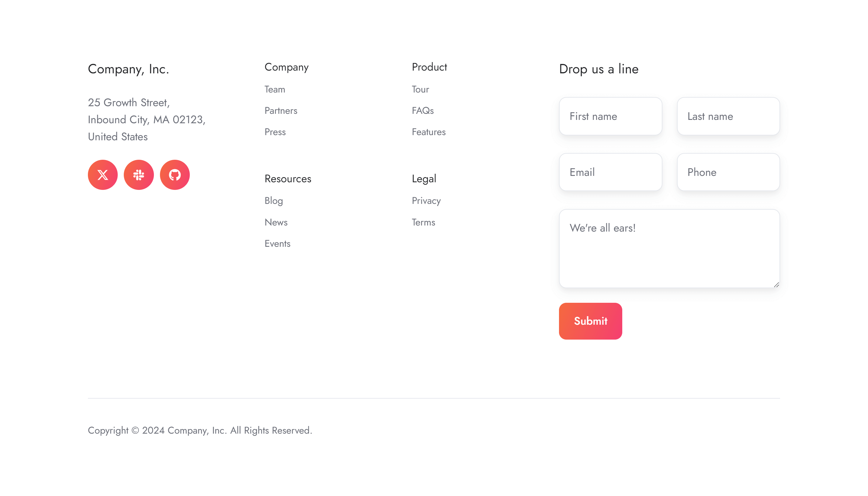Visit the News link
This screenshot has height=496, width=868.
pos(276,222)
